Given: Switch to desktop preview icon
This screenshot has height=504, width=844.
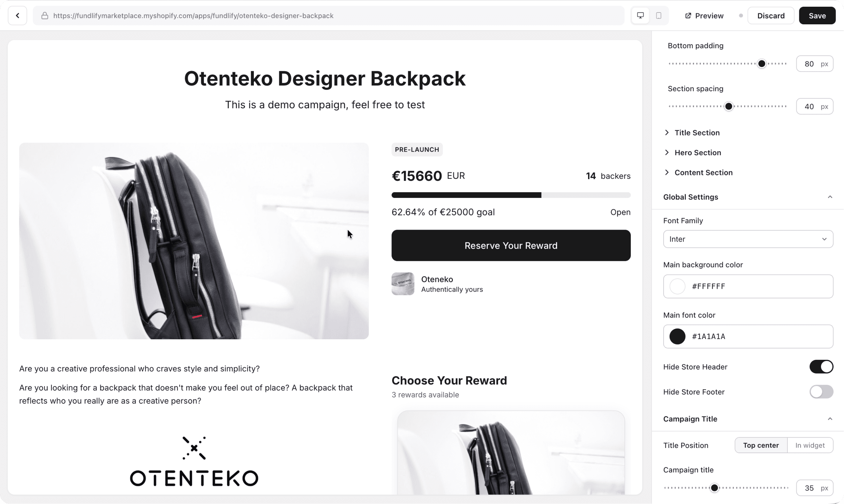Looking at the screenshot, I should click(x=640, y=16).
